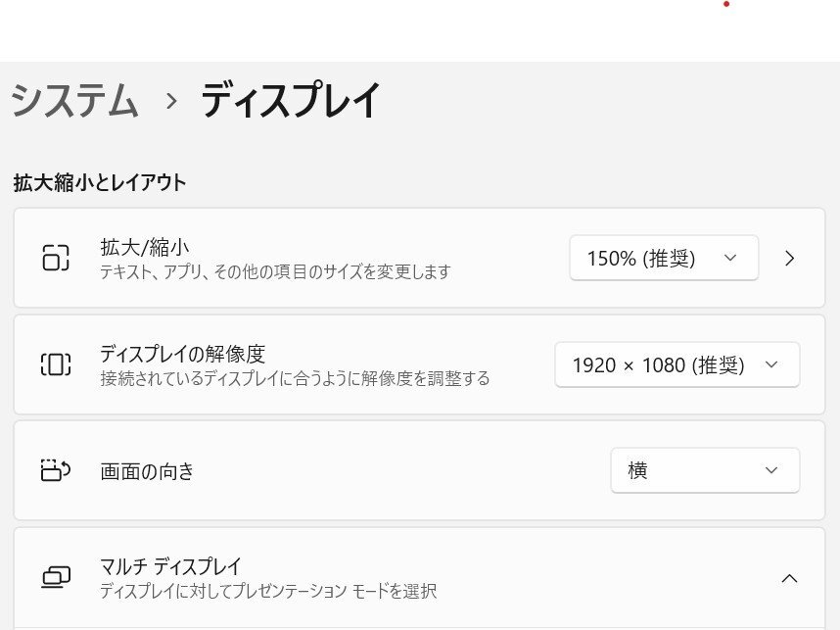Viewport: 840px width, 630px height.
Task: Click the small red dot at top
Action: point(726,5)
